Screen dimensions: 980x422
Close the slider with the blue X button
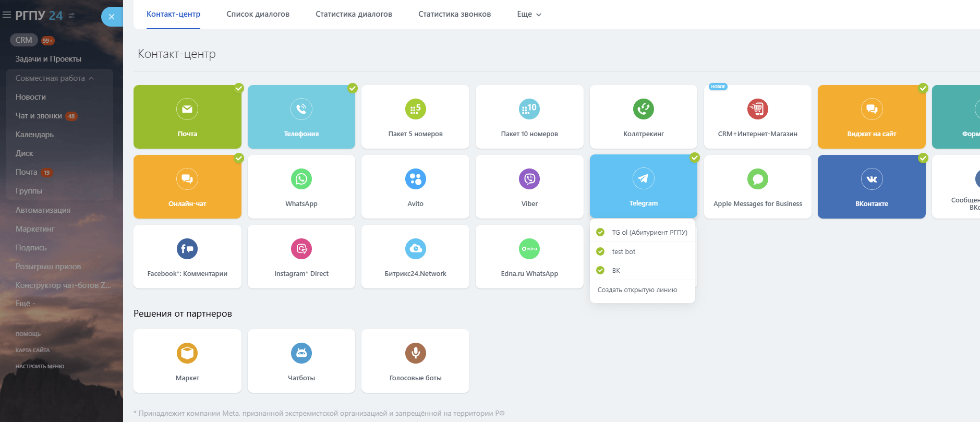pos(111,17)
